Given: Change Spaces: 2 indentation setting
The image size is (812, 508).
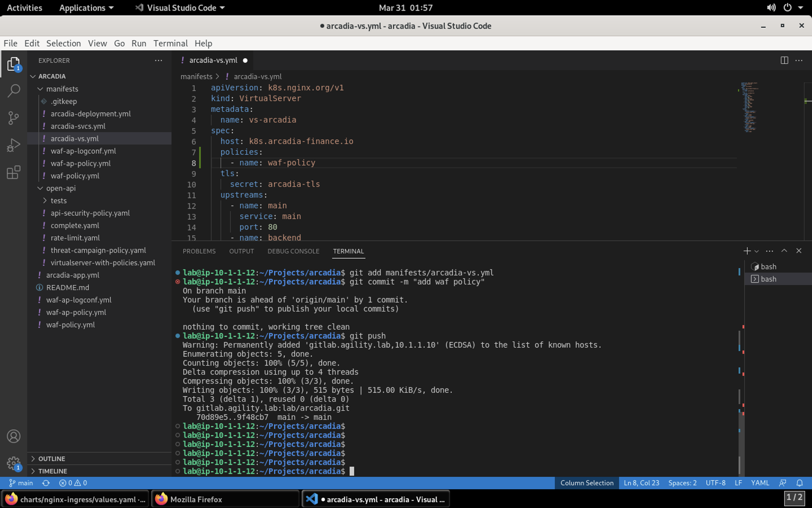Looking at the screenshot, I should pyautogui.click(x=682, y=483).
